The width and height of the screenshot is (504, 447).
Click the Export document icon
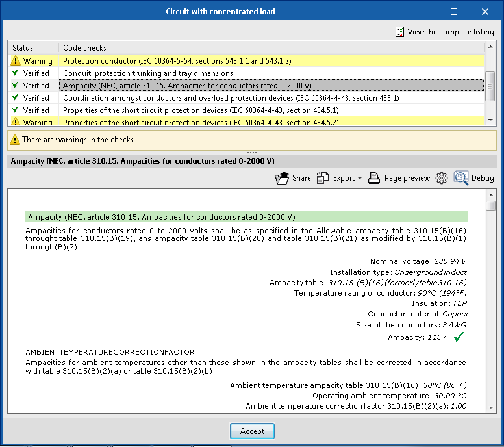point(323,178)
